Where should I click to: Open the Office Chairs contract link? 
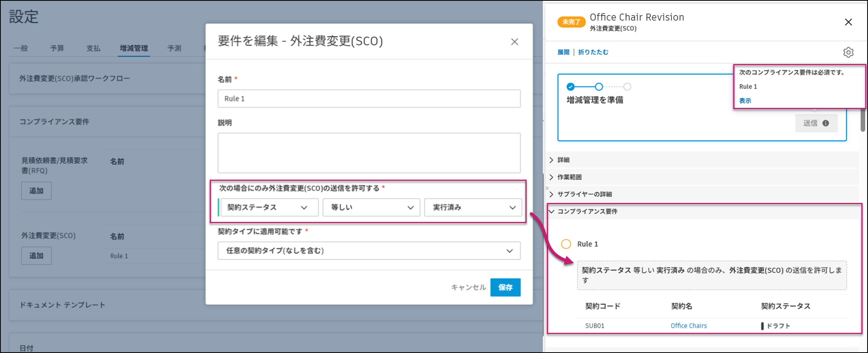point(688,325)
